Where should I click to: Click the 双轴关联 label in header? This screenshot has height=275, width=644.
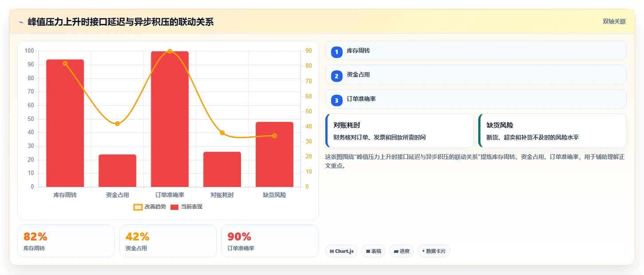[x=614, y=22]
